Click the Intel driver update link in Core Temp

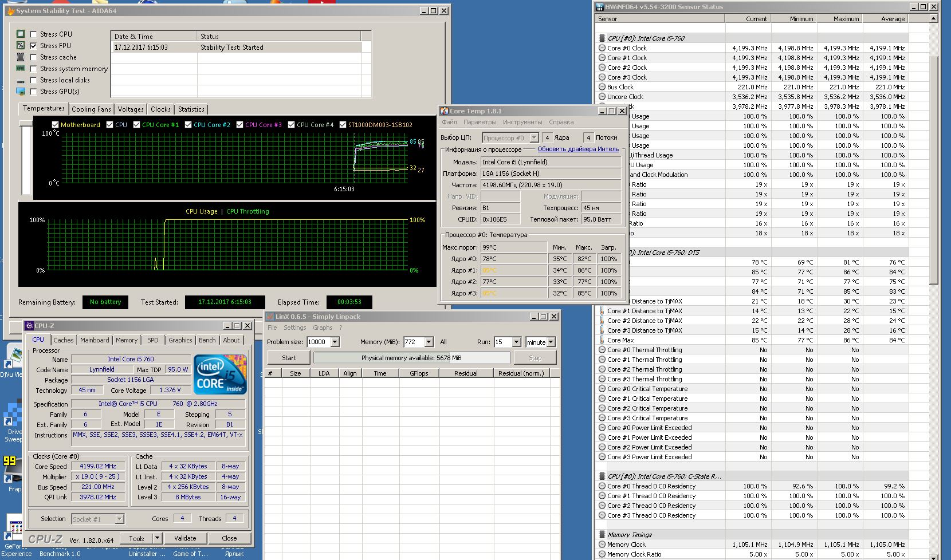577,149
